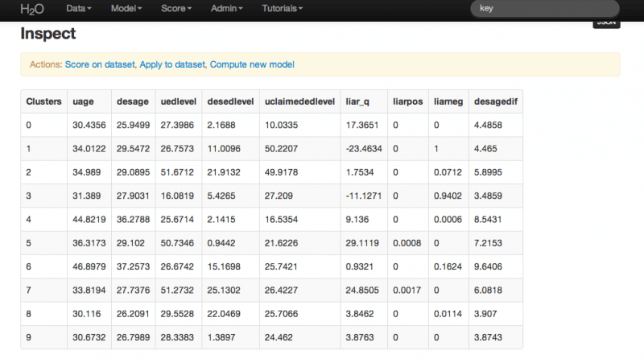This screenshot has width=644, height=359.
Task: Click the Compute new model link
Action: pos(252,64)
